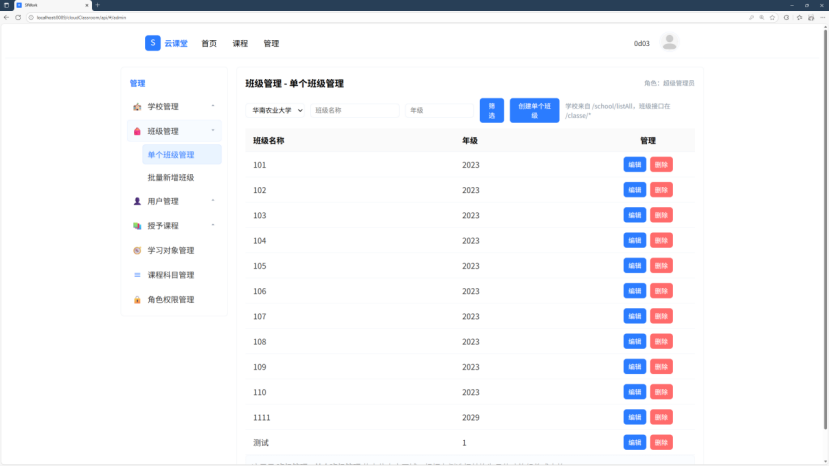This screenshot has width=830, height=467.
Task: Open 课程 in top navigation
Action: 240,43
